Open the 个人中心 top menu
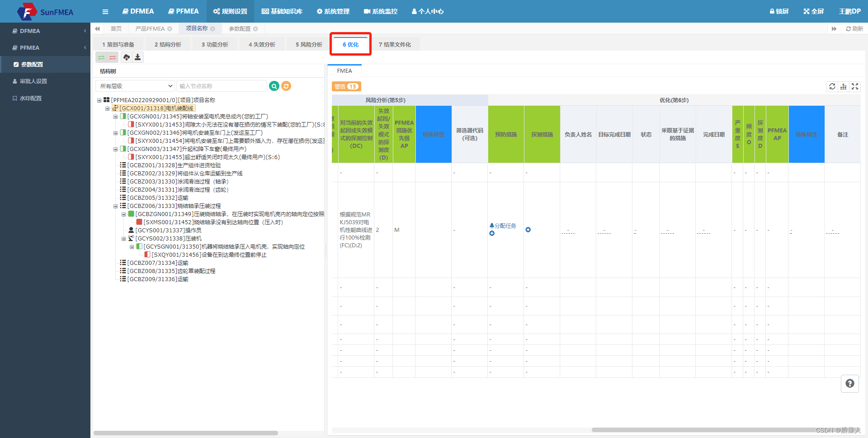868x438 pixels. coord(428,11)
